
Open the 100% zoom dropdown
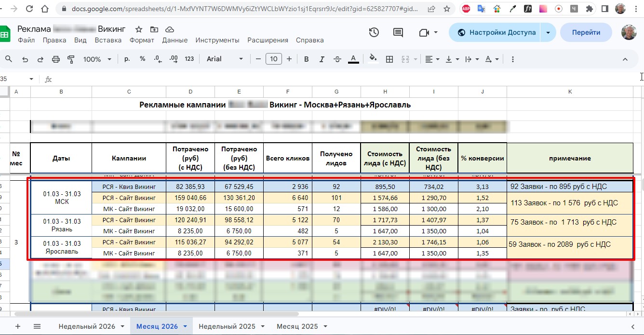tap(97, 59)
